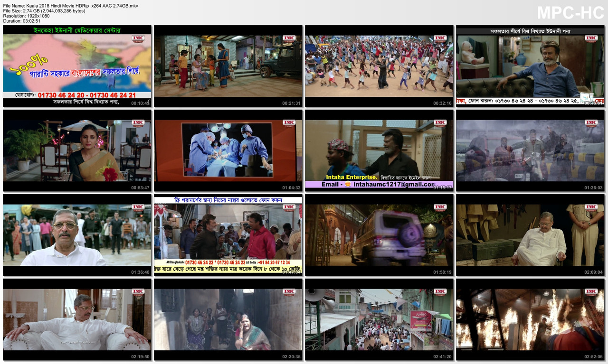Select the crowd scene thumbnail with yellow phone banner

[228, 235]
